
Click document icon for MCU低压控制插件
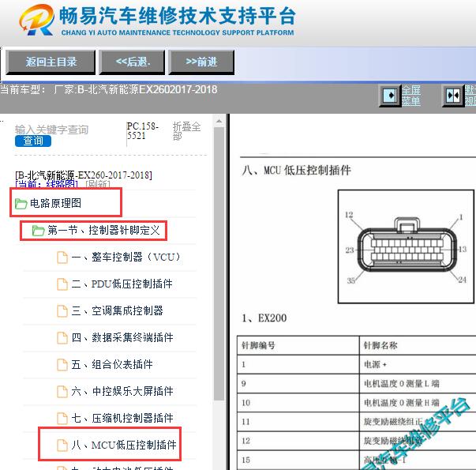pyautogui.click(x=62, y=446)
